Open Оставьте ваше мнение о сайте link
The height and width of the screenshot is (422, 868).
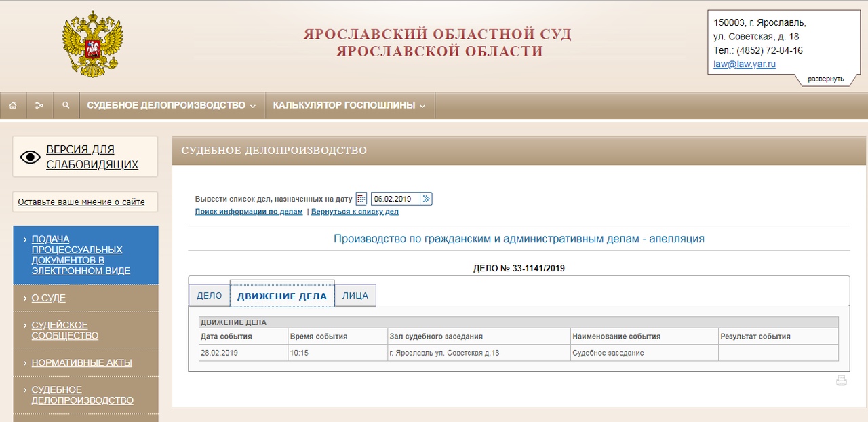[81, 202]
